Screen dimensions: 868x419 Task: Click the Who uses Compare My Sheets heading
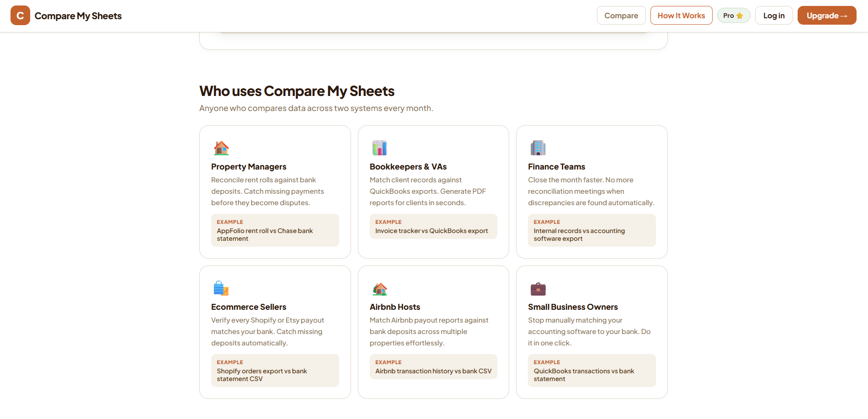coord(297,91)
